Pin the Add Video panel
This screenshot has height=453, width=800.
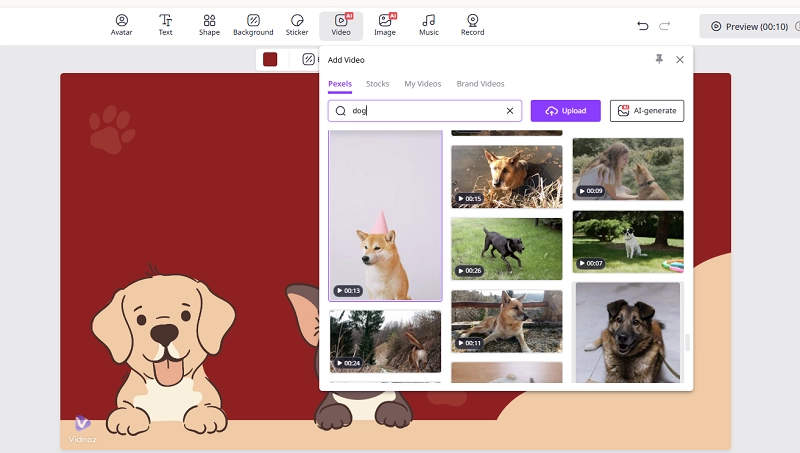(659, 59)
